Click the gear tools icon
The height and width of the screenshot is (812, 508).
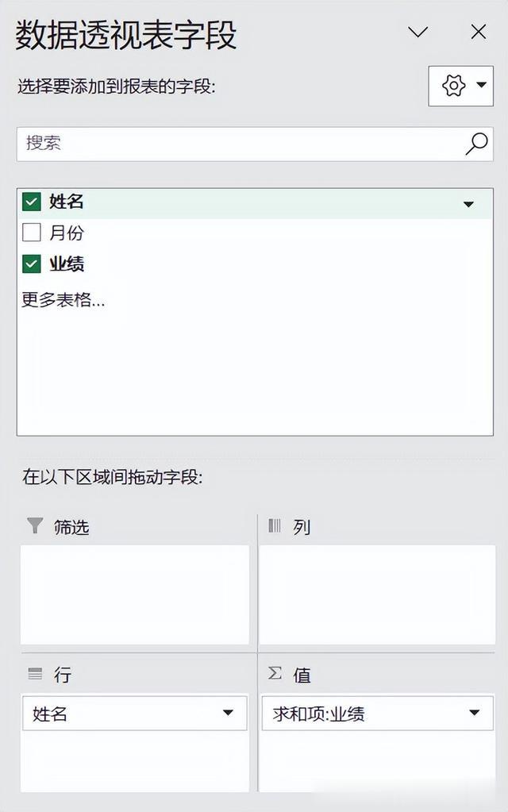pos(453,86)
